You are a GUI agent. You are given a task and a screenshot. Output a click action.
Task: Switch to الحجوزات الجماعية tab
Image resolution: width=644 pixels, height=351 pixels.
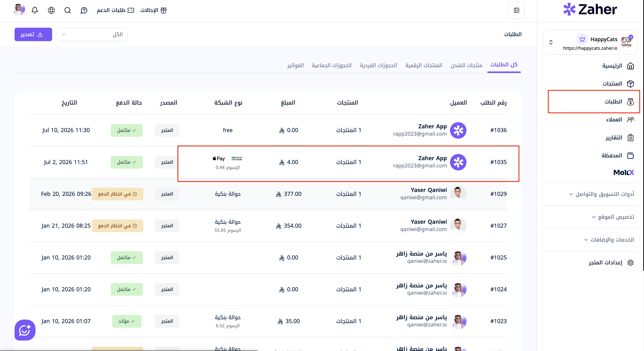coord(332,65)
